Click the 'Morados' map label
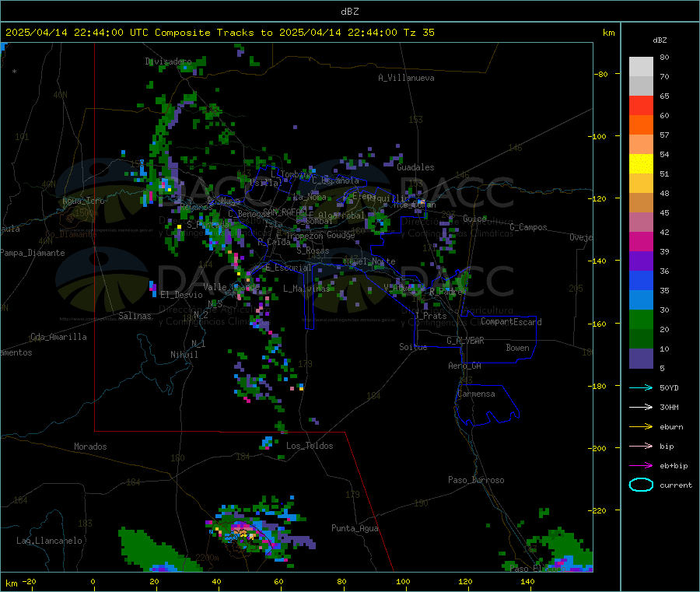 coord(90,447)
